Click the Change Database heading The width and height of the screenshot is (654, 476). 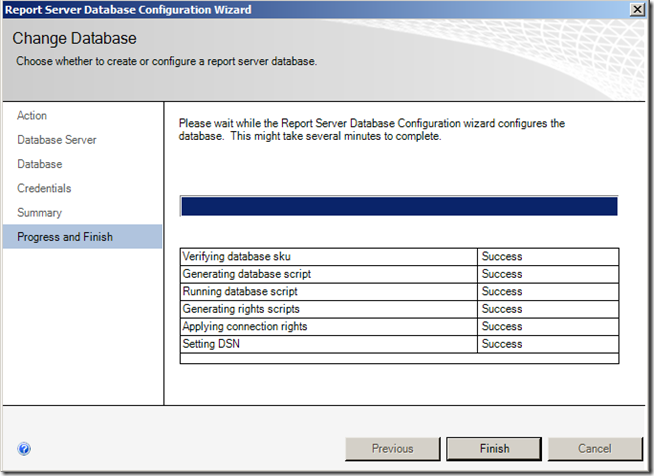[74, 39]
